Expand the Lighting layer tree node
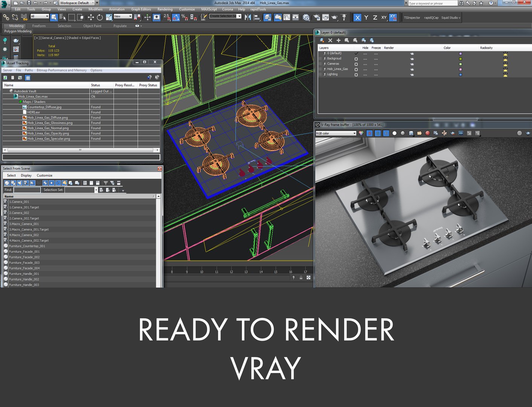 click(x=320, y=75)
